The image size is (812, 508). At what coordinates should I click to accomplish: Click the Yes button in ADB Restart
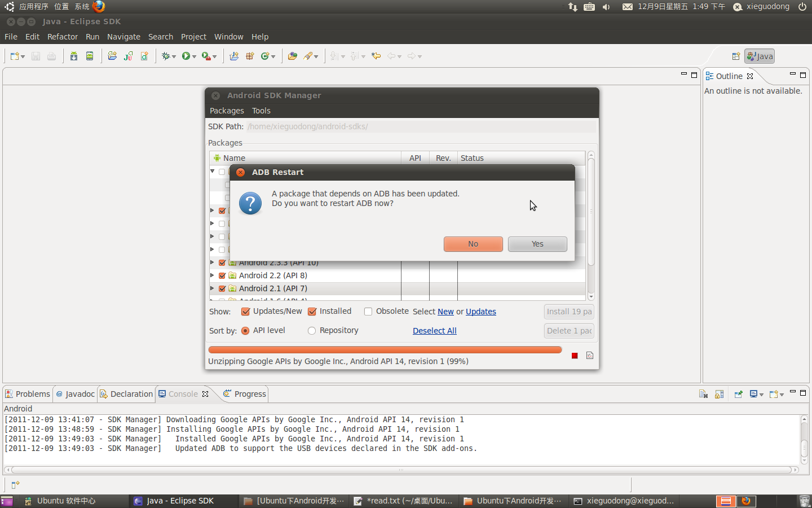click(x=537, y=244)
